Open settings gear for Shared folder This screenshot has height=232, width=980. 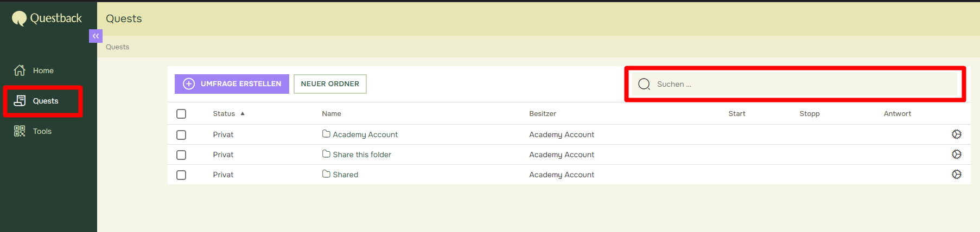pyautogui.click(x=957, y=175)
